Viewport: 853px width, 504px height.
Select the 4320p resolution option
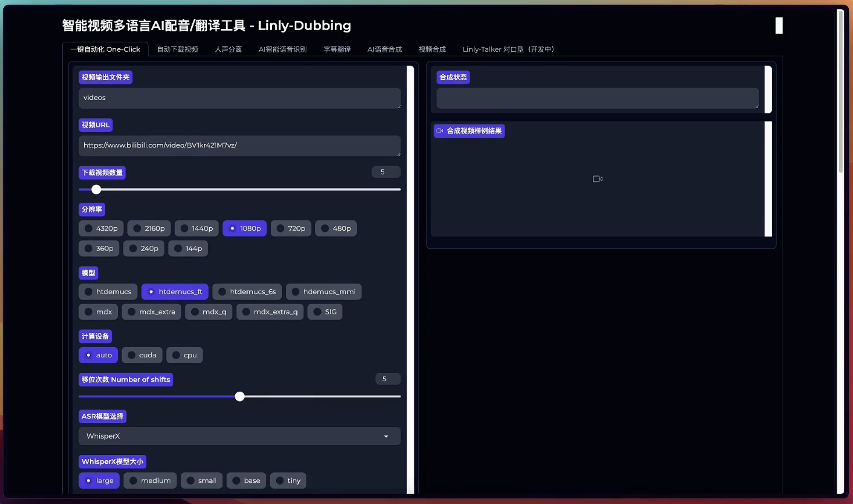[x=101, y=228]
